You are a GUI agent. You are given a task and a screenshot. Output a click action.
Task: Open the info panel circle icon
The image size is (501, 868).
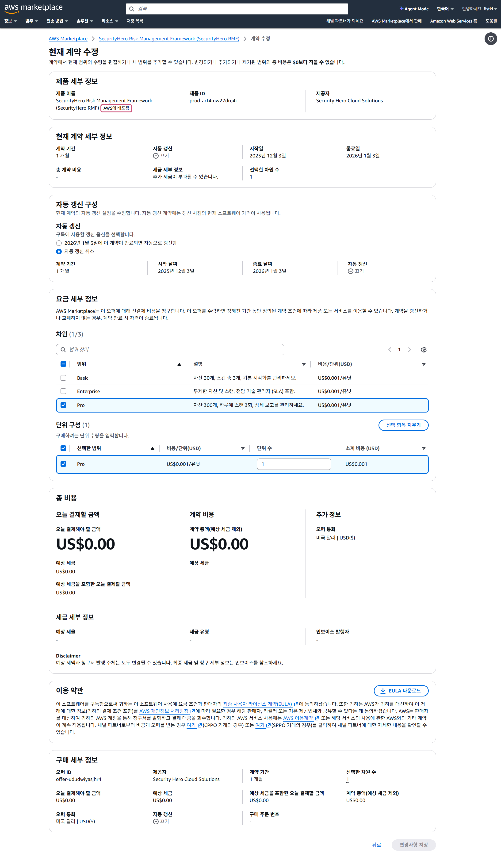[491, 39]
